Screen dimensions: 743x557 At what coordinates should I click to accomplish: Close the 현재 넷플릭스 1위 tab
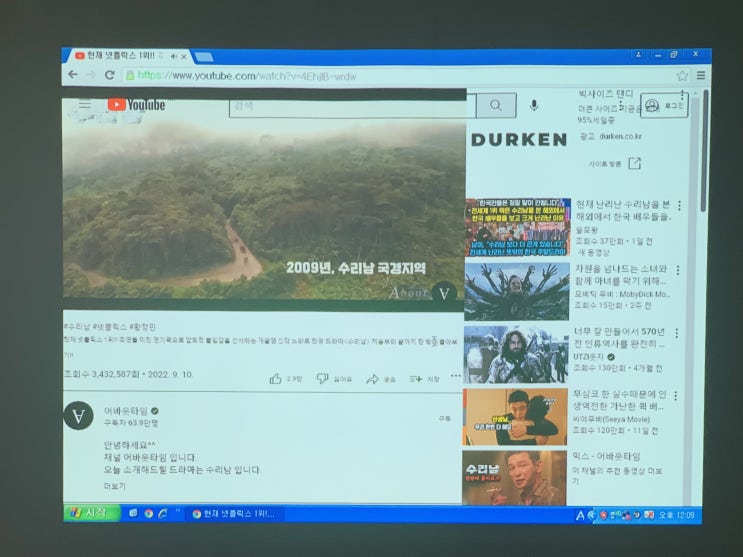[x=184, y=57]
